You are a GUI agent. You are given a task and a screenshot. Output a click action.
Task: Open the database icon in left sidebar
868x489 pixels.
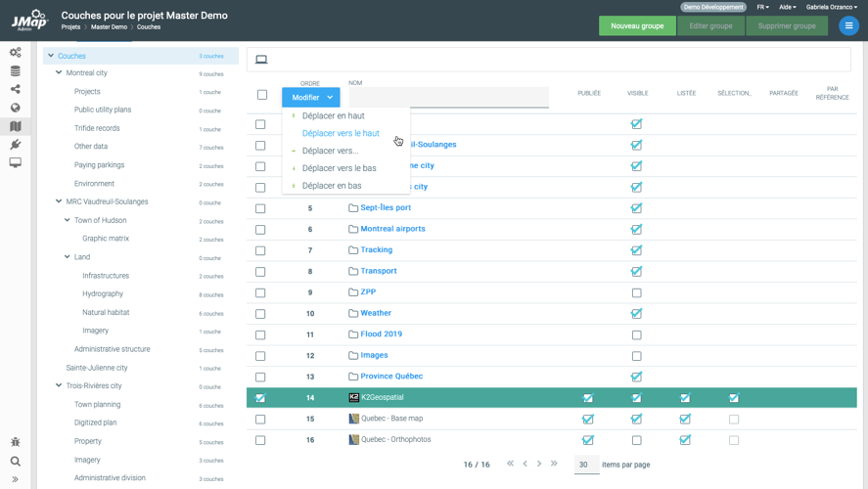(x=15, y=71)
